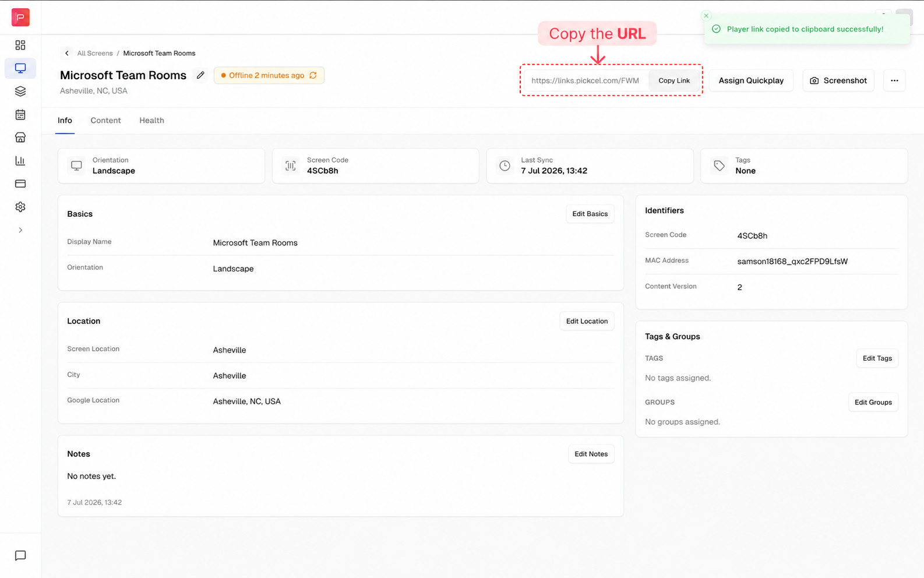Open the three-dot more options menu
Viewport: 924px width, 578px height.
pos(894,80)
